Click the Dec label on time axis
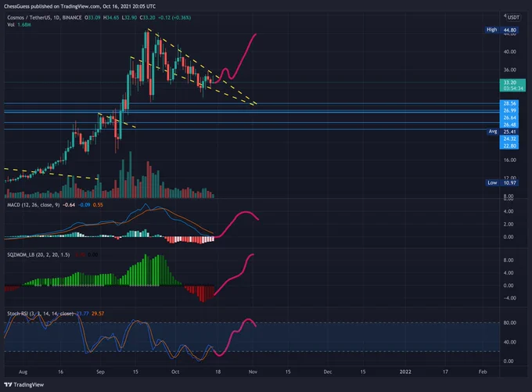The height and width of the screenshot is (392, 532). (x=328, y=372)
